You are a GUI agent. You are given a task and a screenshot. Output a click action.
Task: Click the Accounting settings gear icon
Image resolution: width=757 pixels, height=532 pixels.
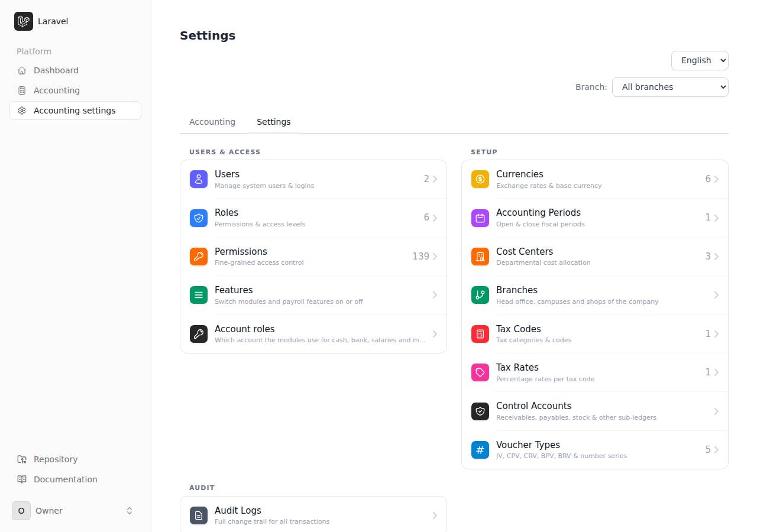[x=22, y=111]
